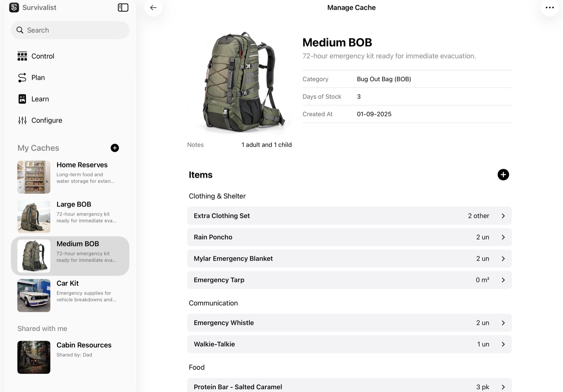Add a new item with plus button
This screenshot has height=392, width=563.
tap(503, 175)
